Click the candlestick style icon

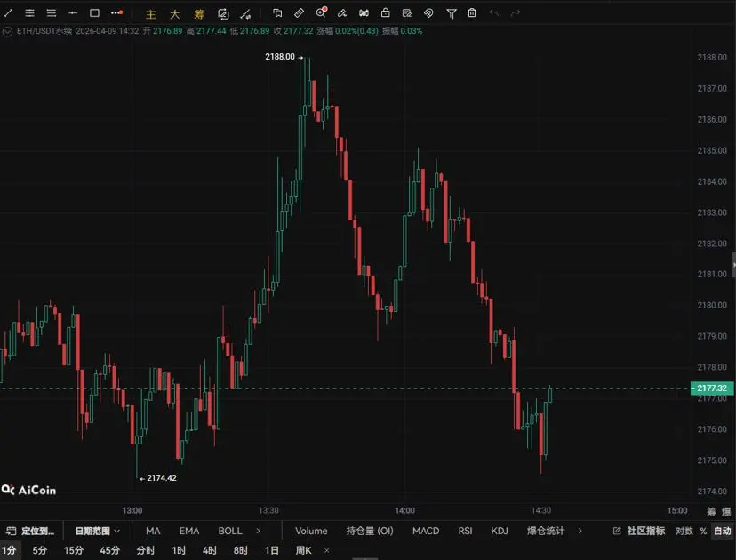click(364, 13)
